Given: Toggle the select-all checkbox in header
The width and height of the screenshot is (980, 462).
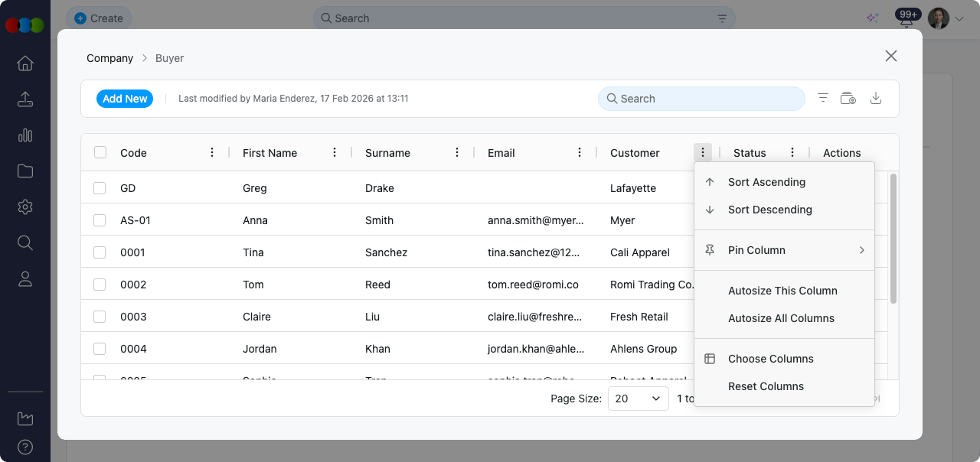Looking at the screenshot, I should point(100,153).
